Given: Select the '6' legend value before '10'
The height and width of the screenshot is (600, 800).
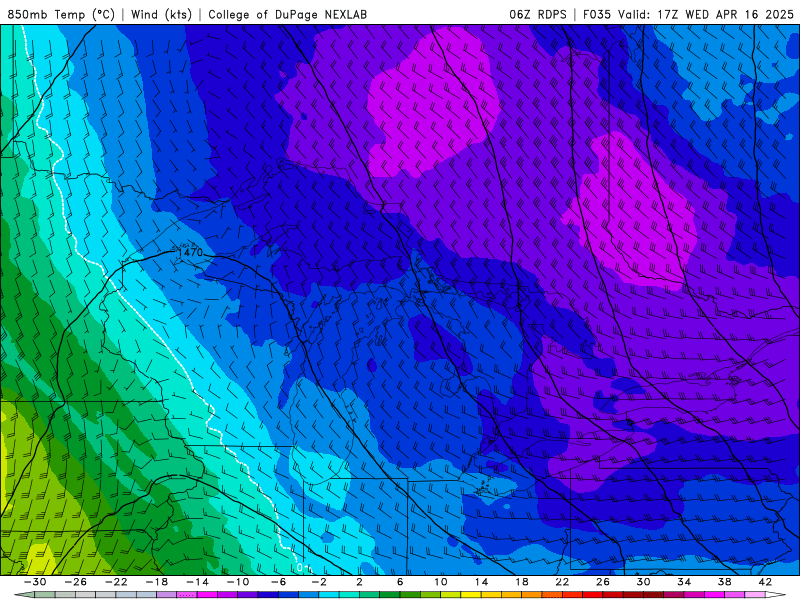Looking at the screenshot, I should click(x=400, y=582).
